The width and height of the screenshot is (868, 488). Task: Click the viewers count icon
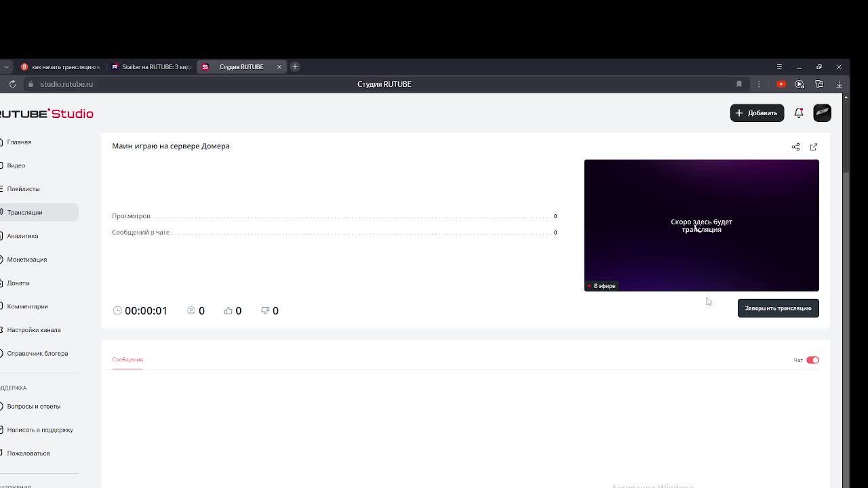(x=191, y=310)
